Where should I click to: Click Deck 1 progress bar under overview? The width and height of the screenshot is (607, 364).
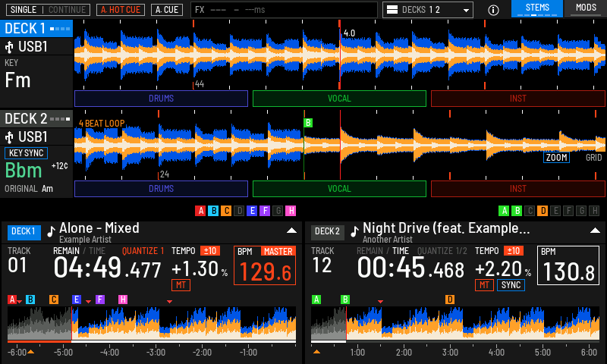152,342
